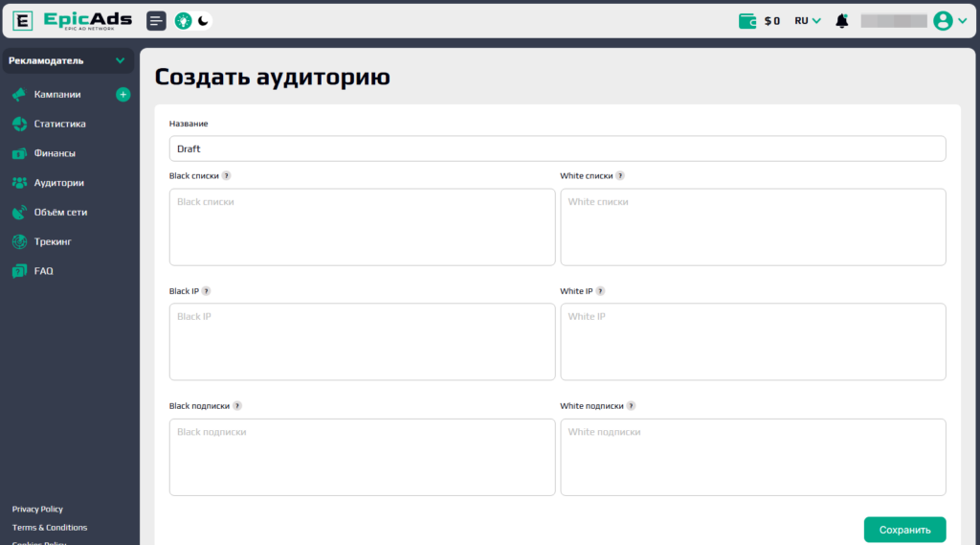Image resolution: width=980 pixels, height=545 pixels.
Task: Show help tooltip for Black IP
Action: pyautogui.click(x=207, y=291)
